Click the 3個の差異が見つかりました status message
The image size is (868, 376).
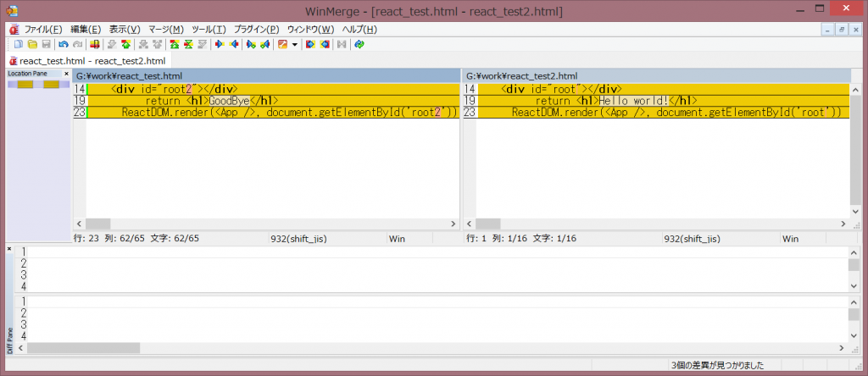coord(717,365)
